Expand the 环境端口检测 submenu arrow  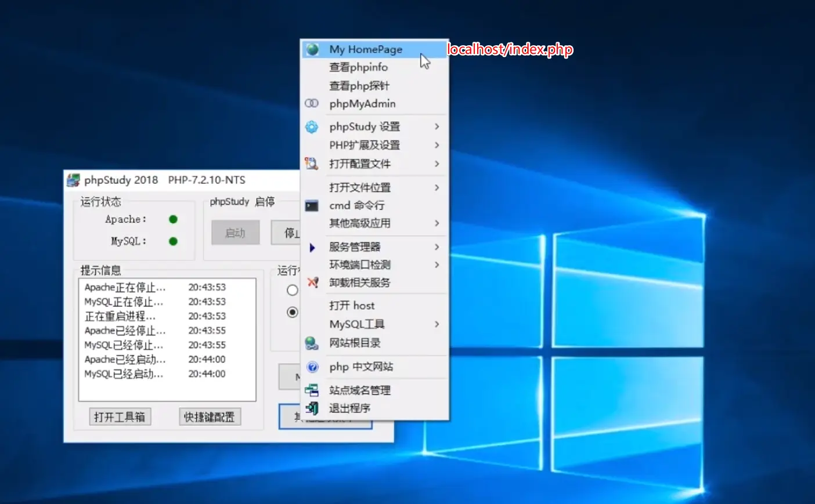tap(437, 264)
